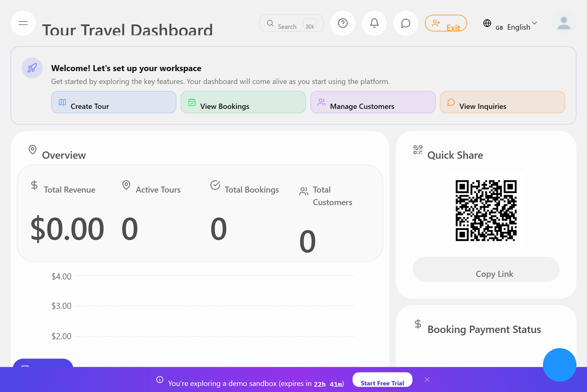
Task: Exit the demo sandbox
Action: 446,23
